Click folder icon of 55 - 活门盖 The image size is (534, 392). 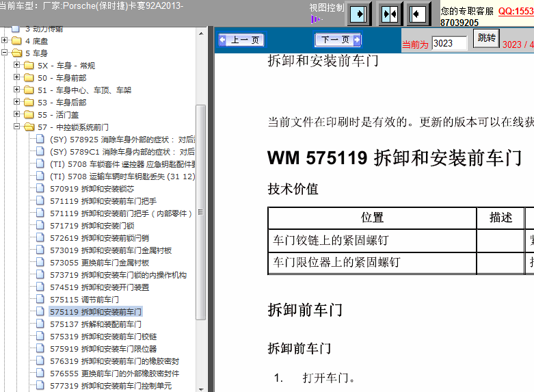(x=29, y=114)
